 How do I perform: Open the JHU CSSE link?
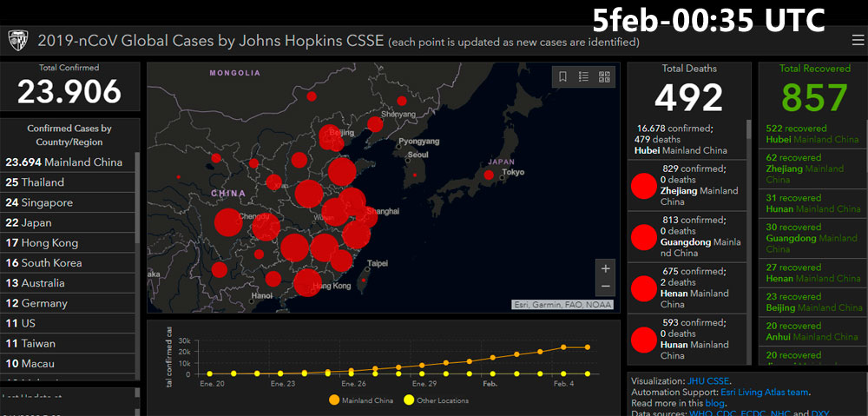pyautogui.click(x=708, y=381)
